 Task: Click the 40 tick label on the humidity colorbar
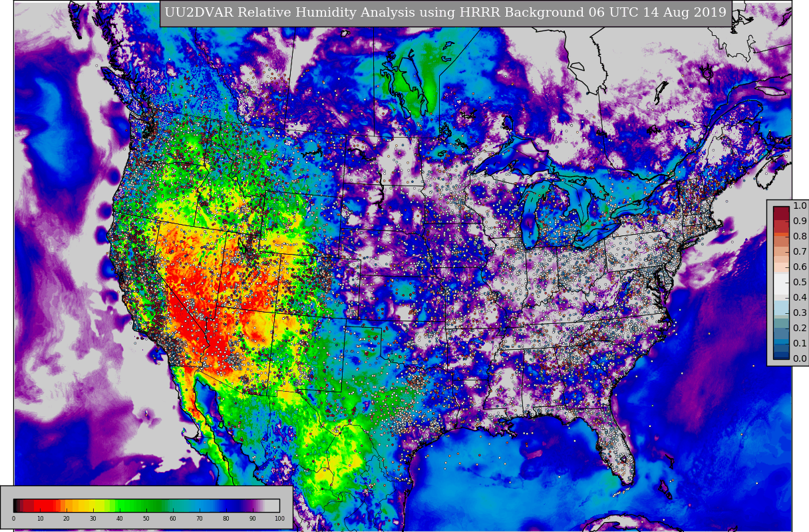(x=120, y=519)
